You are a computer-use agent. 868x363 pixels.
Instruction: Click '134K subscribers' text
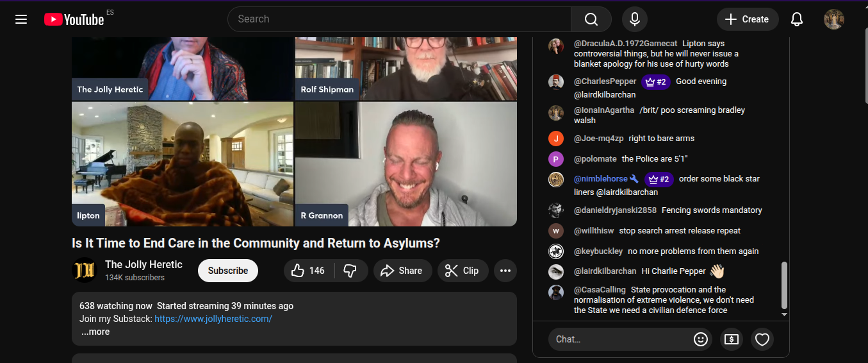(x=135, y=278)
